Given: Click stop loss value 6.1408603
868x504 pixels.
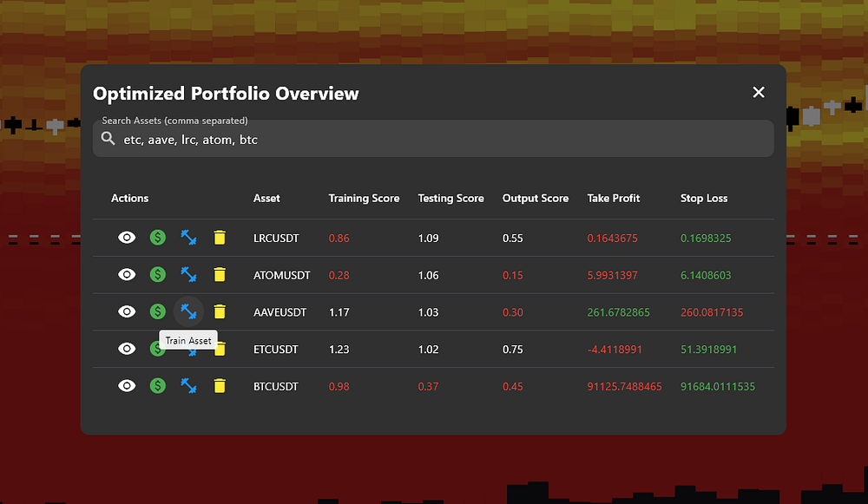Looking at the screenshot, I should click(x=706, y=276).
